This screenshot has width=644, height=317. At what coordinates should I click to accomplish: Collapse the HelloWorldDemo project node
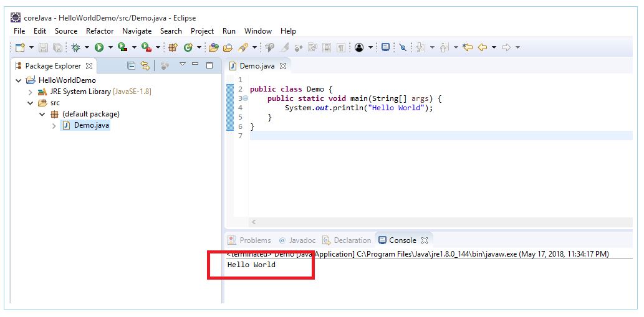click(19, 80)
